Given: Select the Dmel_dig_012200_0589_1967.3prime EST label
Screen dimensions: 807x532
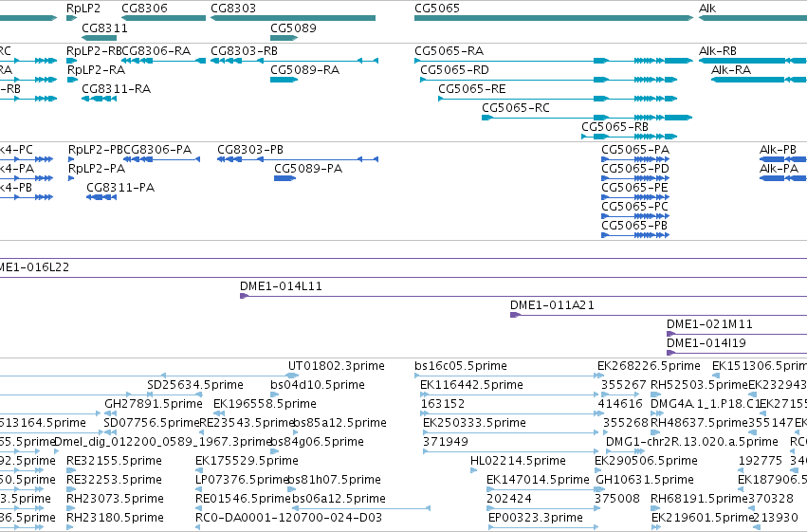Looking at the screenshot, I should click(x=163, y=442).
